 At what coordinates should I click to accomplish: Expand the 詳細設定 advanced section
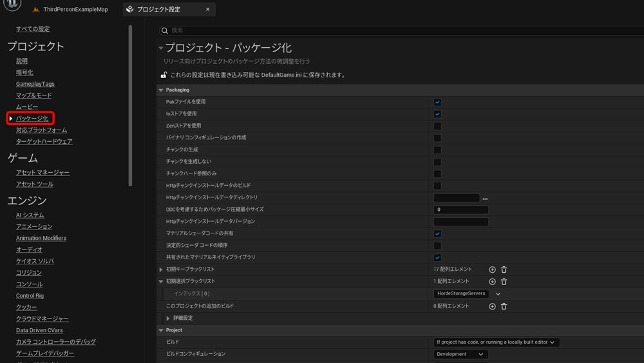click(167, 319)
